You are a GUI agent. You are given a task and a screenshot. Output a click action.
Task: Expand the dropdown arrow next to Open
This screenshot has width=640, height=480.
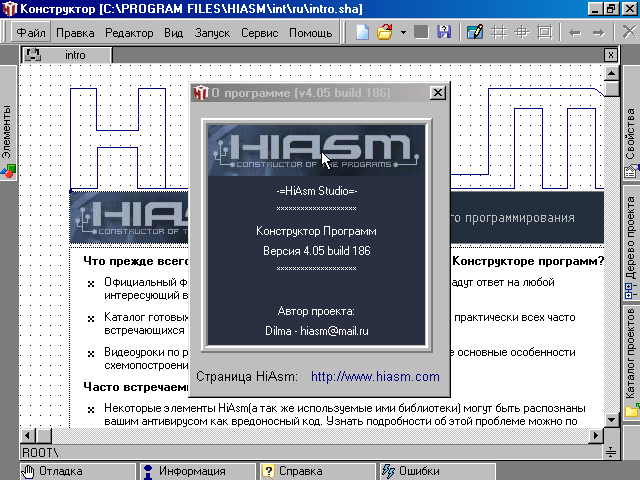coord(402,32)
